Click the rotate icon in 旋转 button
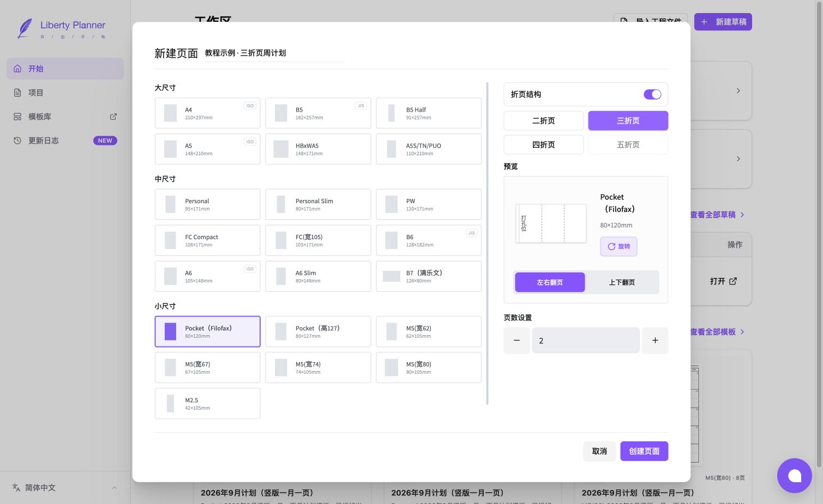 (611, 246)
